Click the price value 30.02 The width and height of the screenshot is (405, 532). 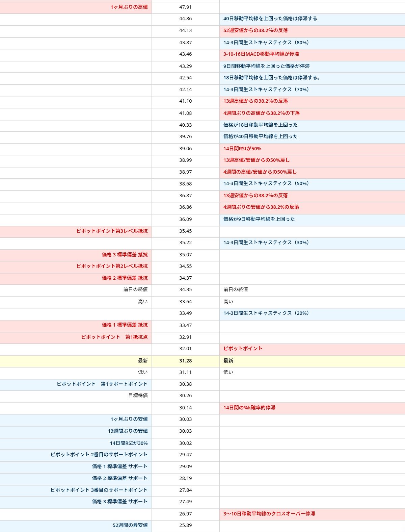tap(185, 443)
